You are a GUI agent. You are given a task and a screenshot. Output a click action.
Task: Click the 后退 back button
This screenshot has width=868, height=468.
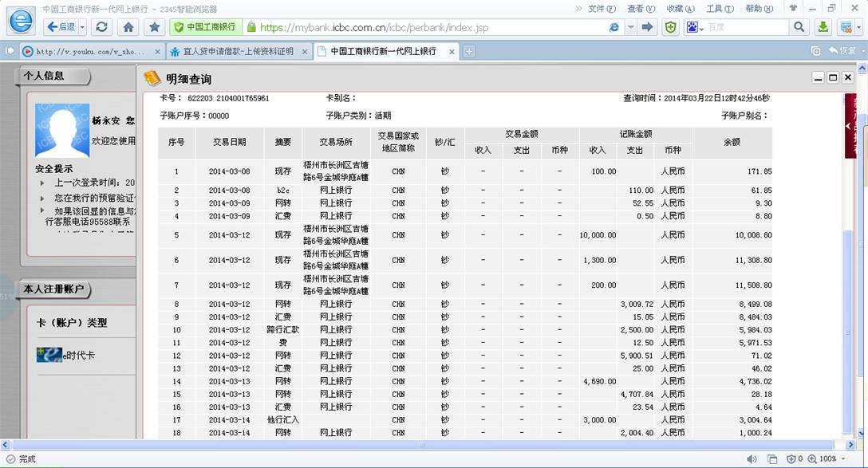click(61, 27)
